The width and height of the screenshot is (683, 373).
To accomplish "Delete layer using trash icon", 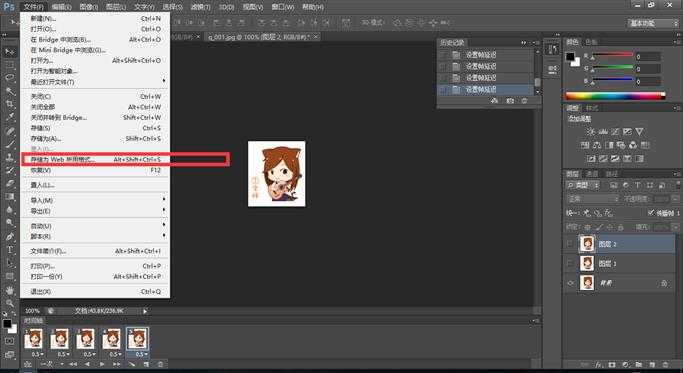I will [x=665, y=364].
